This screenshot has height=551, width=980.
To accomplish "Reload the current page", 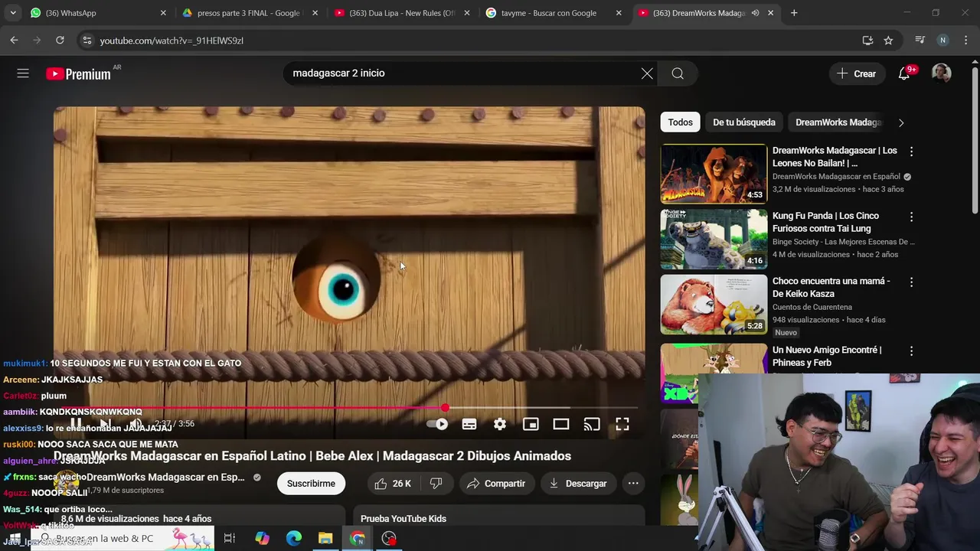I will (x=60, y=41).
